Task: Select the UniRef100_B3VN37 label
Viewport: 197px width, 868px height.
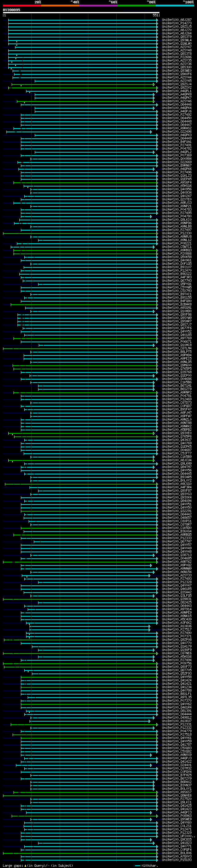Action: point(177,785)
